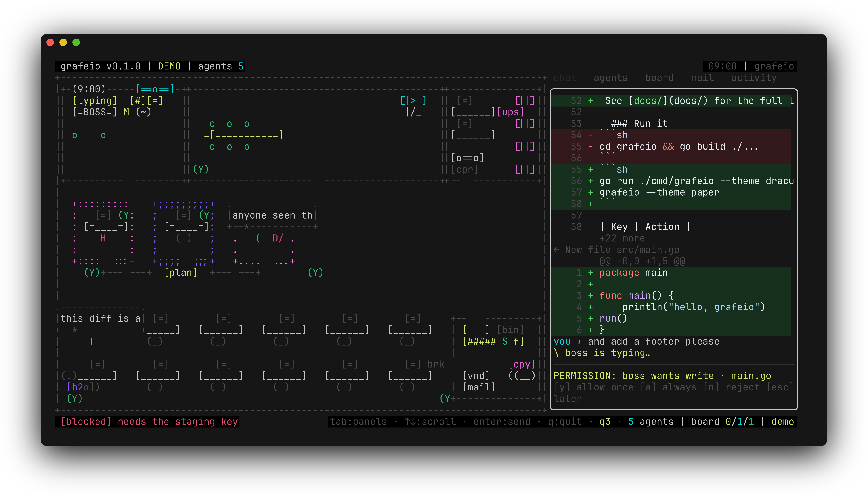Click the 'and add a footer please' message
Image resolution: width=868 pixels, height=494 pixels.
653,341
